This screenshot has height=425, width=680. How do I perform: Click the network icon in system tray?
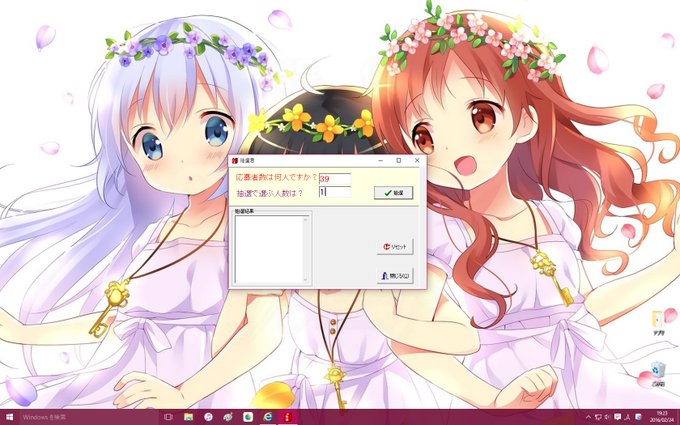[x=598, y=417]
